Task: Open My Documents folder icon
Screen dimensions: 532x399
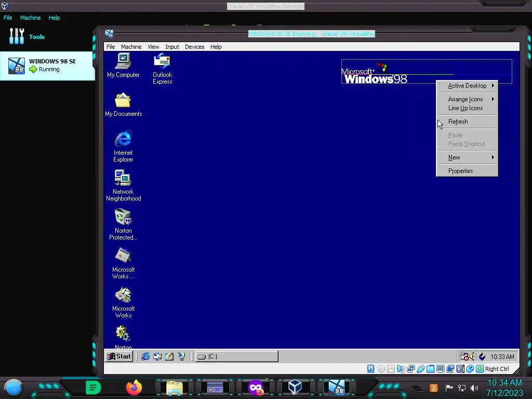Action: tap(123, 105)
